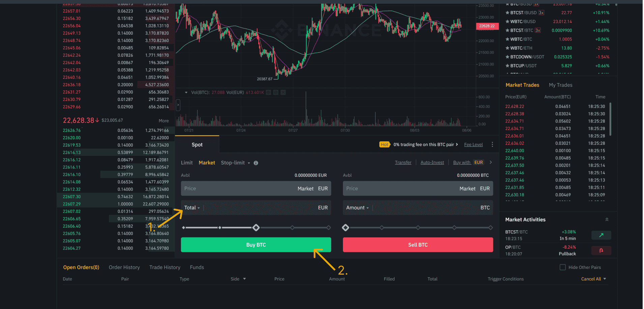644x309 pixels.
Task: Toggle the BTCDOWN/USDT favorite star
Action: (507, 57)
